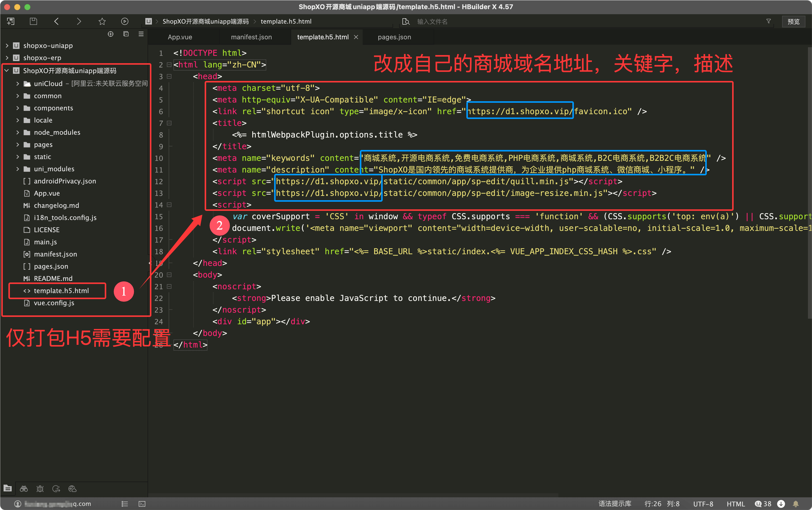Collapse ShopXO开源商城uniapp端源码 project
The width and height of the screenshot is (812, 510).
(7, 71)
